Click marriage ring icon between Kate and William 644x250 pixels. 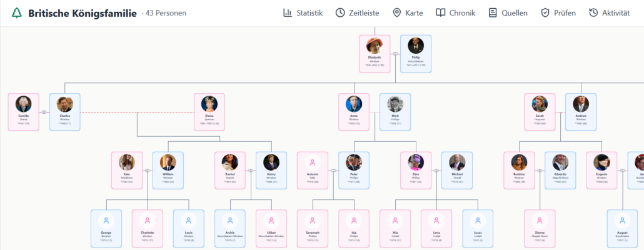(148, 171)
